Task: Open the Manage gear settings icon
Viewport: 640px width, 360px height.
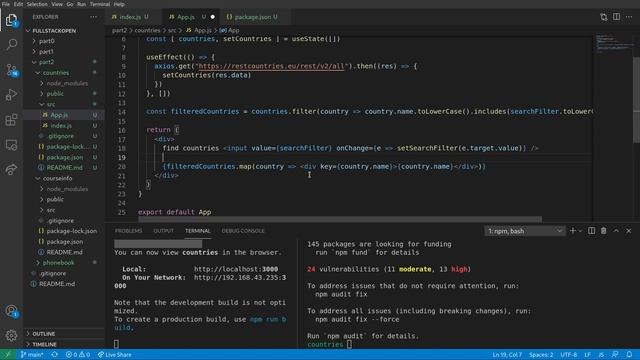Action: tap(11, 336)
